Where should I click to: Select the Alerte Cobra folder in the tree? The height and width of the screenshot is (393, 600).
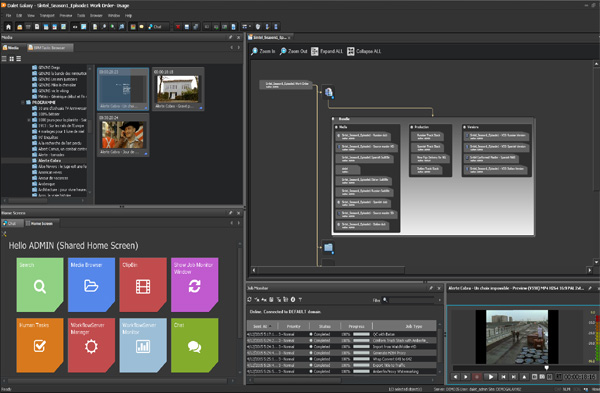pyautogui.click(x=47, y=161)
